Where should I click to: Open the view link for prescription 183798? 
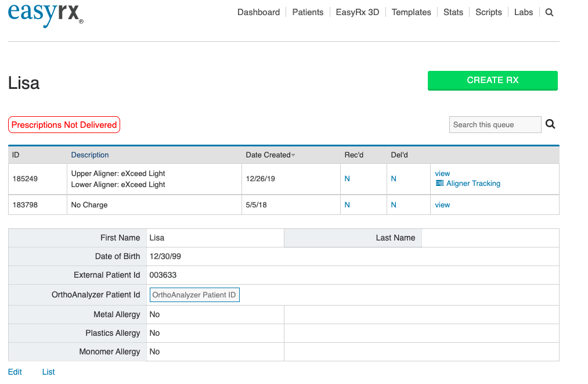point(442,205)
